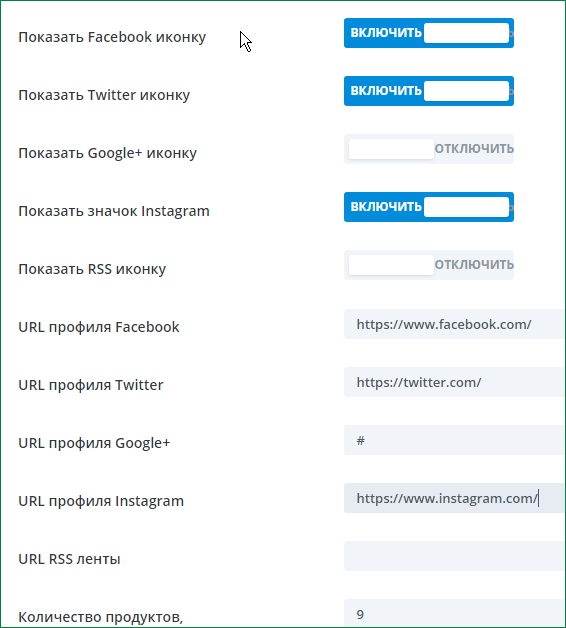Click the 'Показать Facebook иконку' label

112,37
